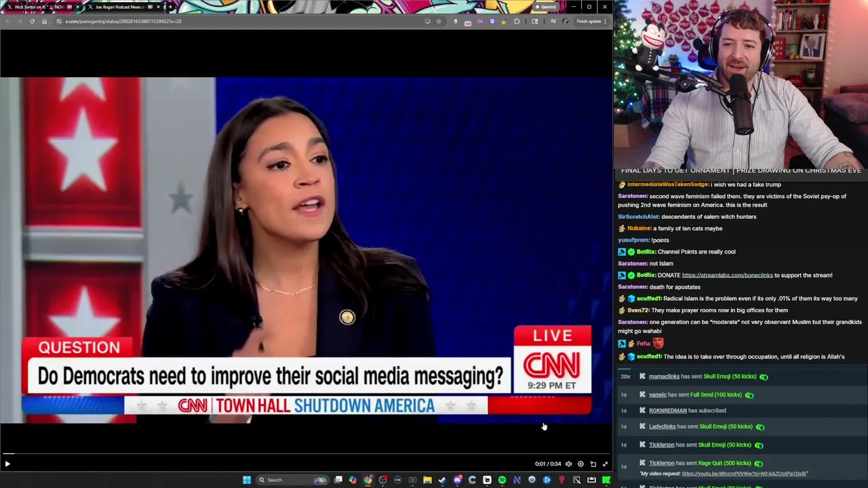Open video settings gear icon
868x488 pixels.
pos(580,464)
